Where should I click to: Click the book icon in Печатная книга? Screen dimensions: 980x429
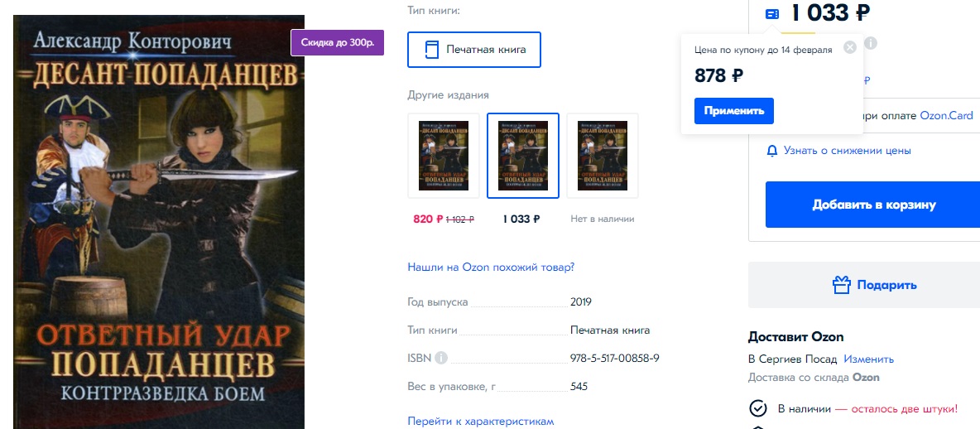[x=431, y=50]
